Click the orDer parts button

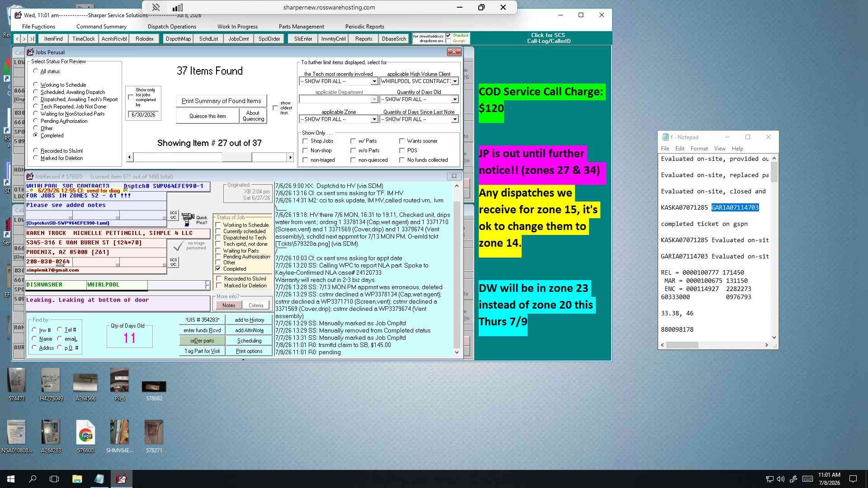(x=202, y=341)
